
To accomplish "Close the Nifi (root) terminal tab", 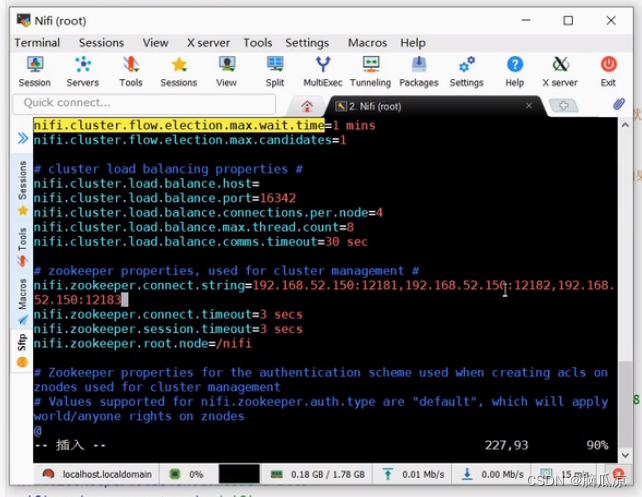I will pos(529,106).
